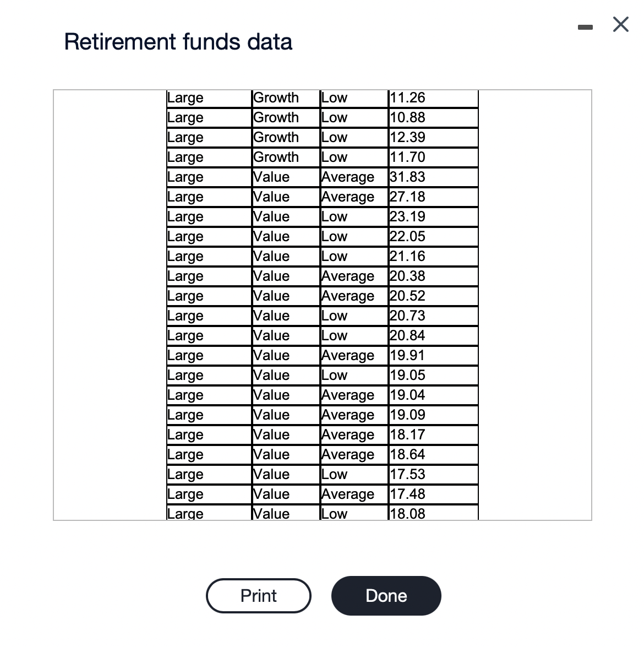Click the Print button

[258, 595]
